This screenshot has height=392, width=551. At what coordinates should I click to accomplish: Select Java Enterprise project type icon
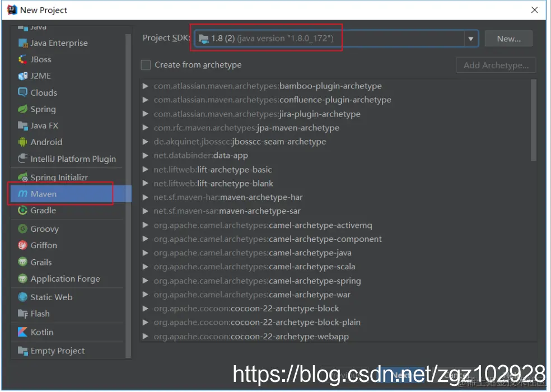pyautogui.click(x=23, y=43)
